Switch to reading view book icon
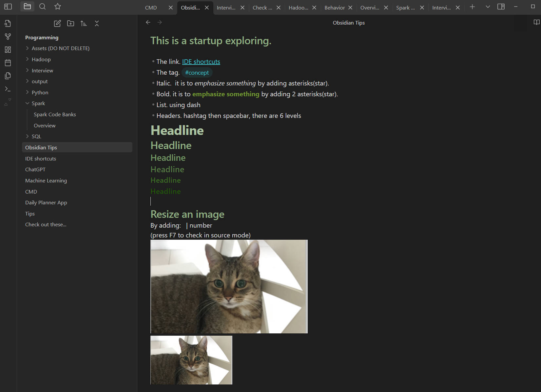Viewport: 541px width, 392px height. click(x=536, y=23)
